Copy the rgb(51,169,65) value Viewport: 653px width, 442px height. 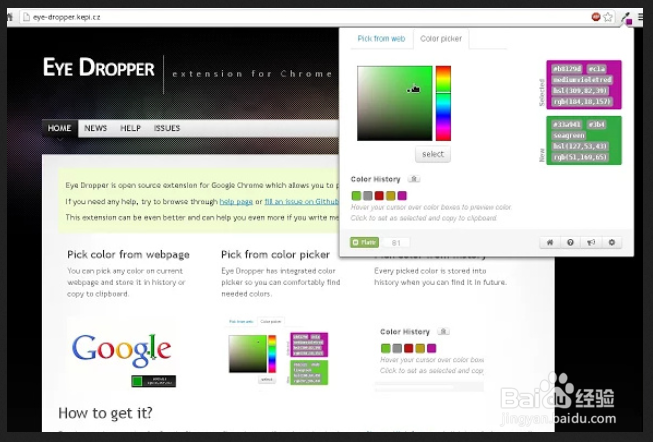[580, 157]
